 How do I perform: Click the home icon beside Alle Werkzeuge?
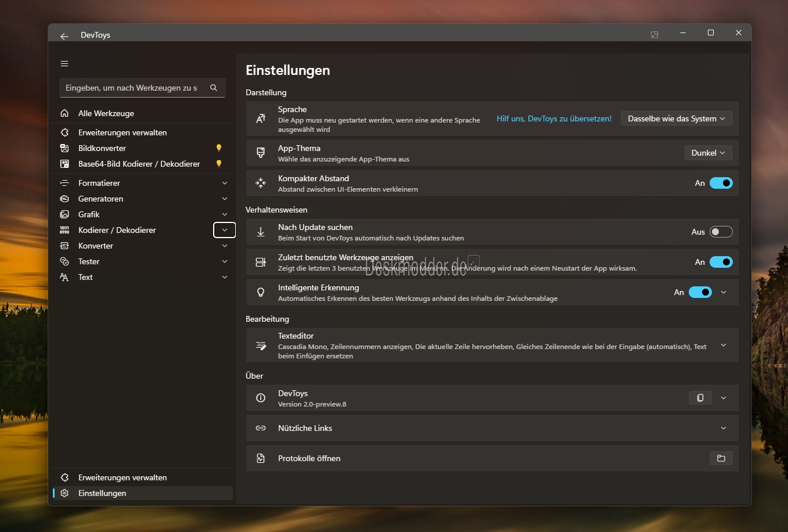click(64, 113)
